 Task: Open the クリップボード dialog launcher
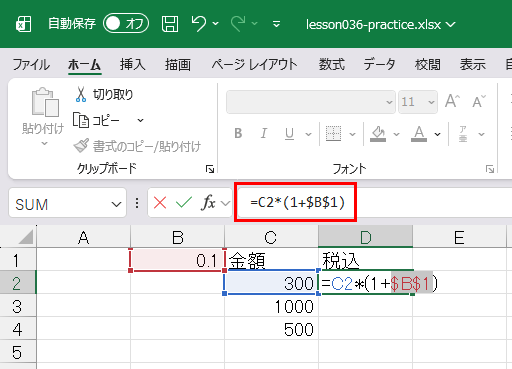(210, 169)
